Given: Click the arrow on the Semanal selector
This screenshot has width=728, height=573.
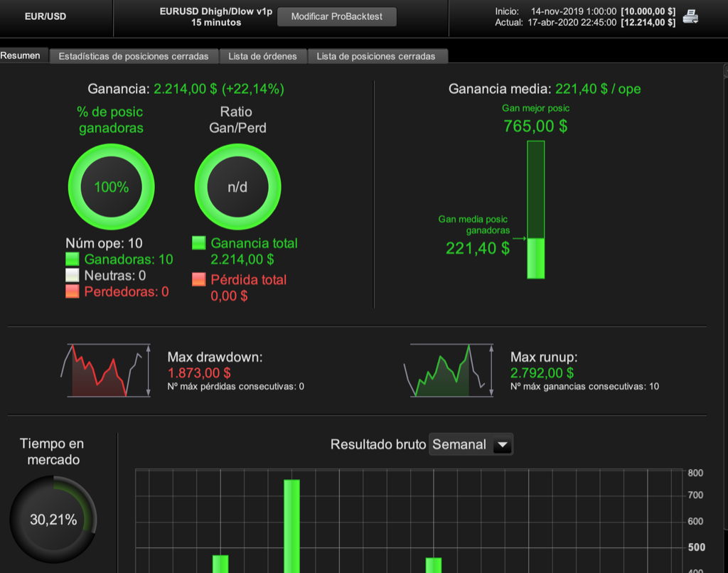Looking at the screenshot, I should 503,445.
